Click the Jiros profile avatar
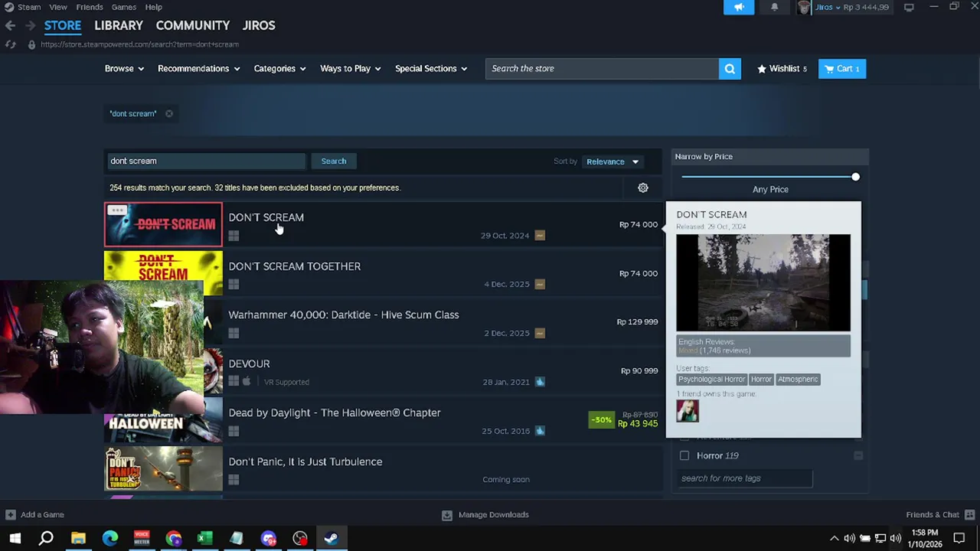Image resolution: width=980 pixels, height=551 pixels. (804, 8)
